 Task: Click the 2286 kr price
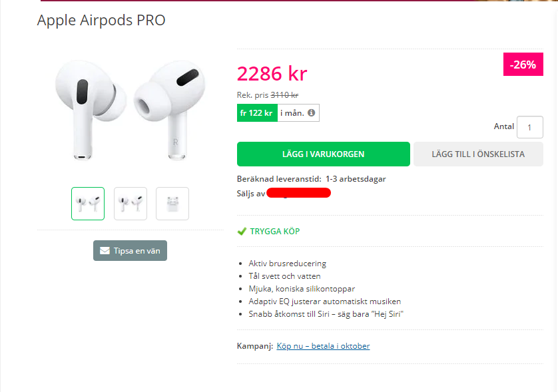(x=272, y=73)
